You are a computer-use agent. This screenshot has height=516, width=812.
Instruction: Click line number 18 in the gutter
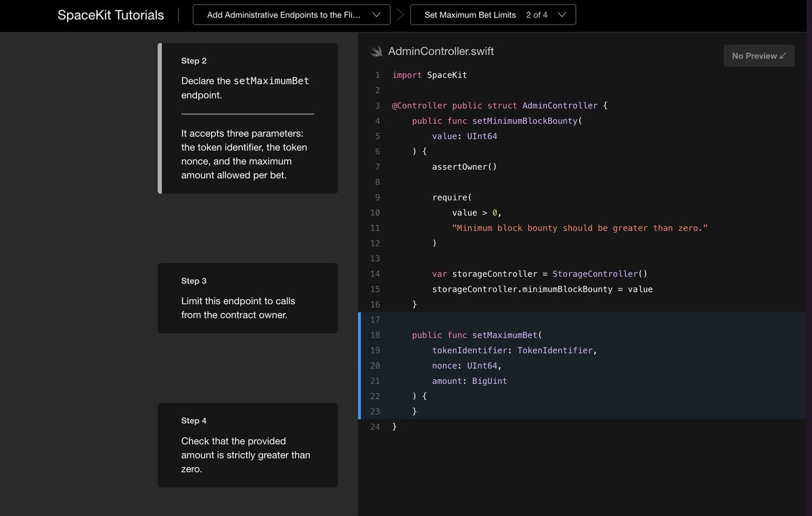375,335
